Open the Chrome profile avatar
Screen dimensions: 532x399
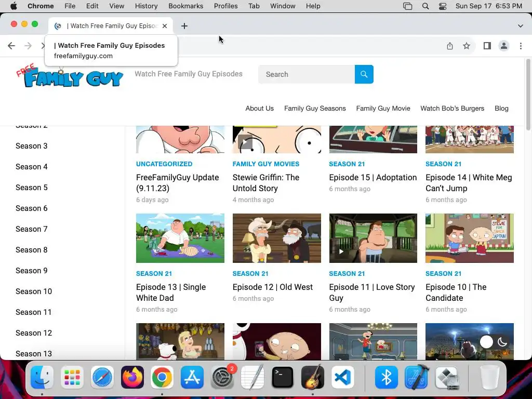504,46
